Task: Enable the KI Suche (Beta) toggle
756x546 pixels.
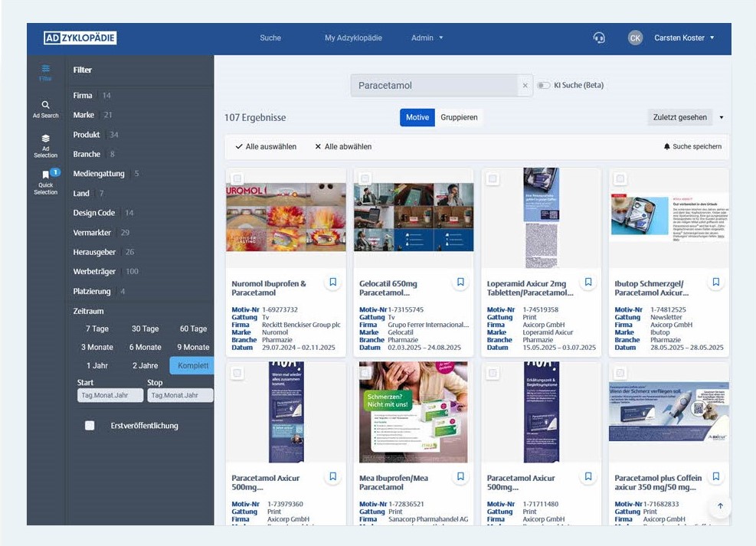Action: click(544, 86)
